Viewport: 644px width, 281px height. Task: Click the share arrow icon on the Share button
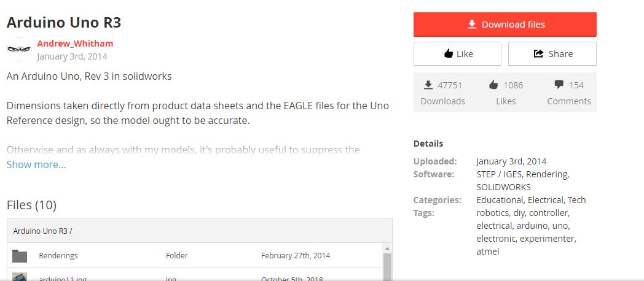click(x=538, y=54)
